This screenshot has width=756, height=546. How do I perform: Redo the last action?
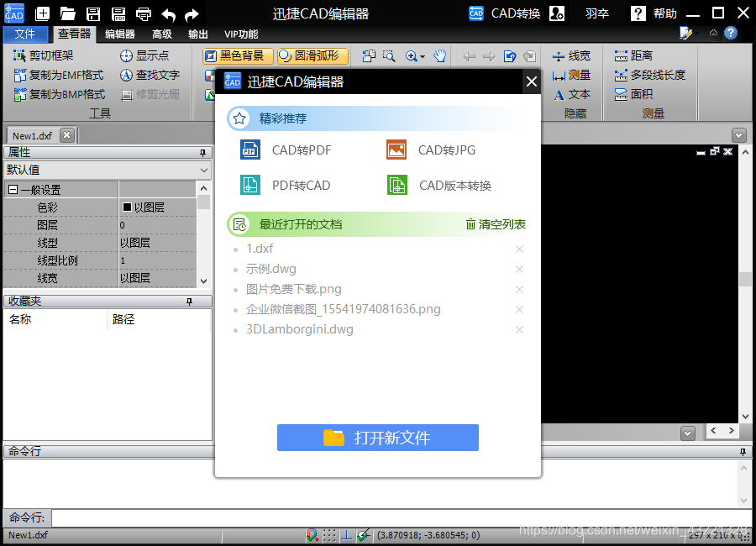tap(192, 14)
